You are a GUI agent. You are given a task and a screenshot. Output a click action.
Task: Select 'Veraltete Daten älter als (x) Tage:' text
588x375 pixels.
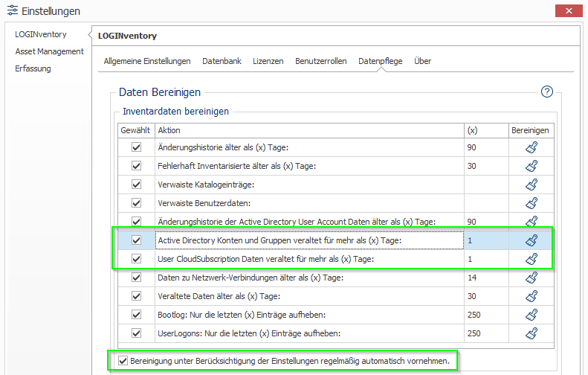pos(219,296)
